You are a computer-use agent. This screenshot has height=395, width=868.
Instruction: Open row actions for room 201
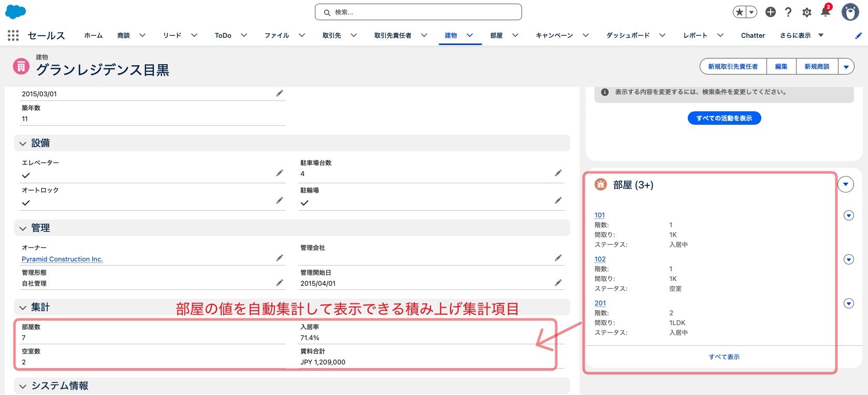coord(849,303)
